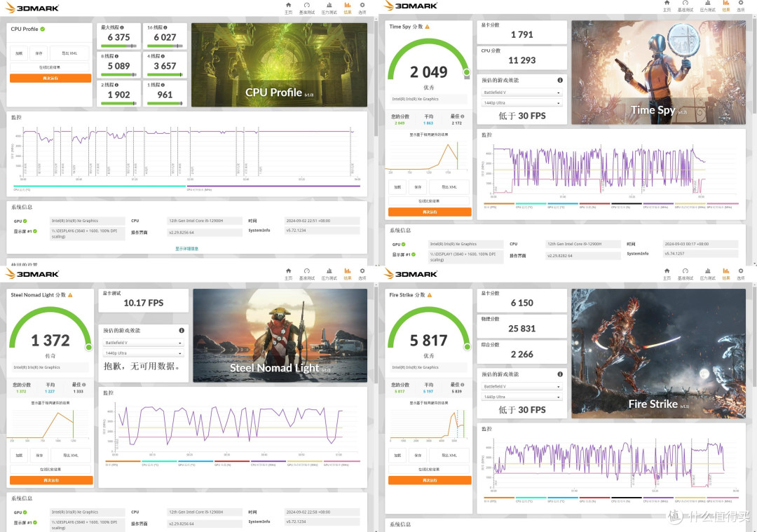Expand 1440p Ultra dropdown in Time Spy window

coord(522,103)
